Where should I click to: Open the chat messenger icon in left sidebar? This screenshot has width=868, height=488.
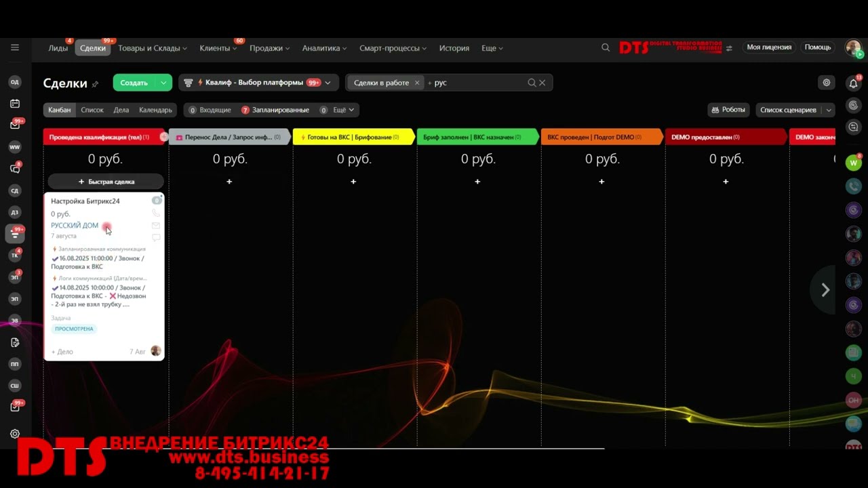[x=15, y=169]
